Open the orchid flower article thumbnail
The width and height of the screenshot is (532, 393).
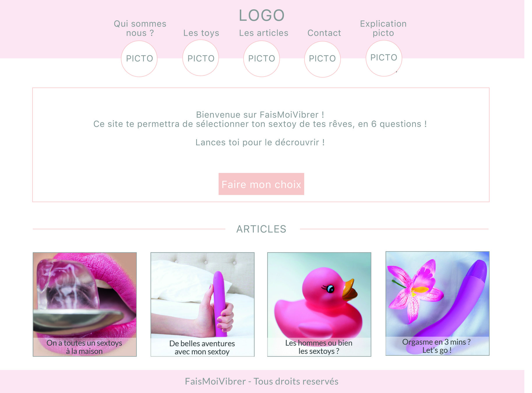coord(438,304)
